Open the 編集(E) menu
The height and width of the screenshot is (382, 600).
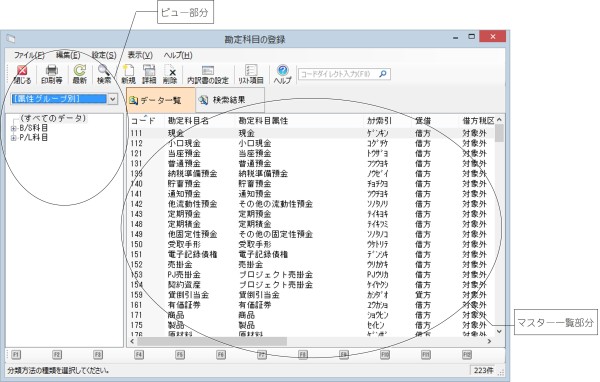pyautogui.click(x=68, y=55)
